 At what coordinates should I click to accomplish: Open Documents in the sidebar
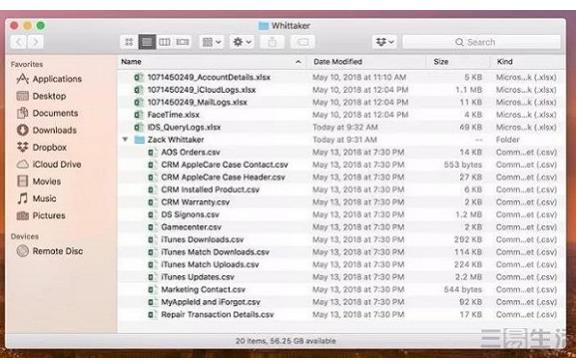[47, 113]
